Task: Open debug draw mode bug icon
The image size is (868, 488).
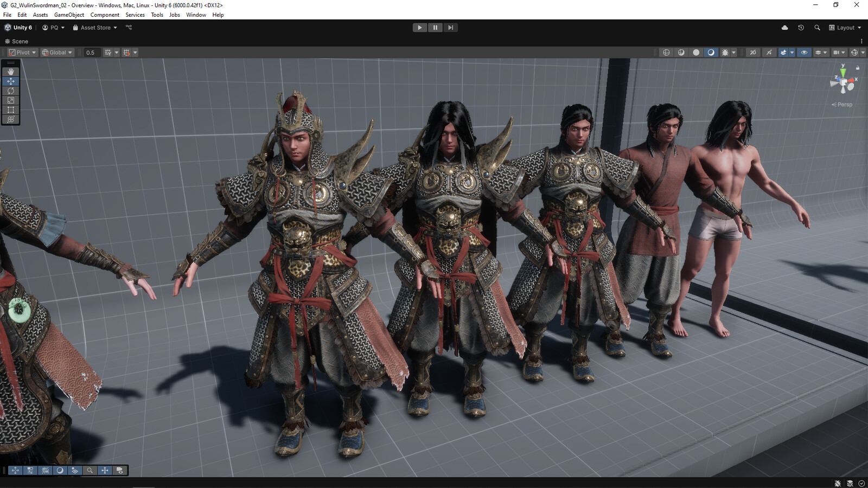Action: [725, 53]
